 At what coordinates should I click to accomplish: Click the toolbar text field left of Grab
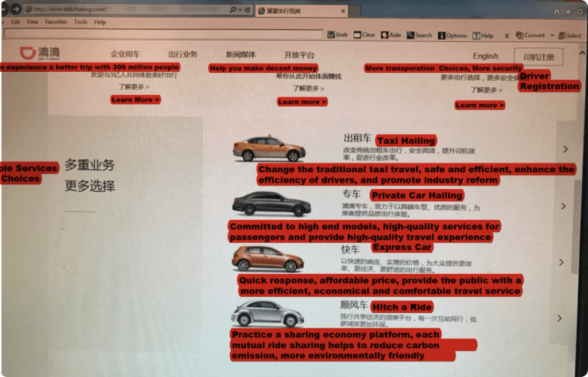pos(163,34)
